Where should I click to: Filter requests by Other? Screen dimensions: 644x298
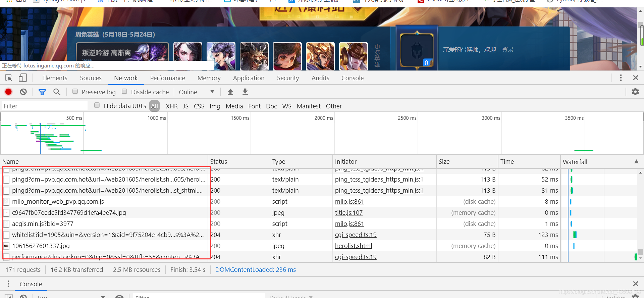pos(334,106)
